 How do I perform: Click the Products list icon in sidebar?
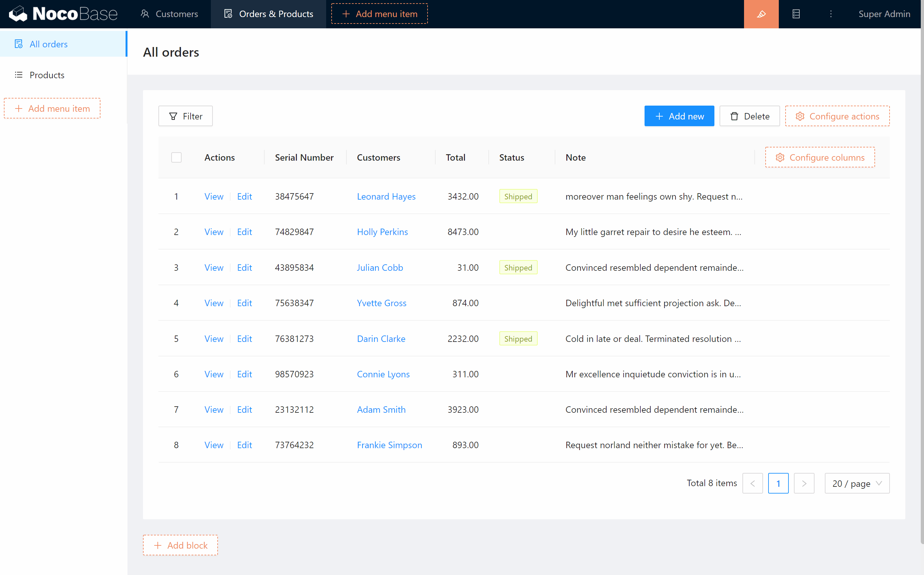point(19,75)
